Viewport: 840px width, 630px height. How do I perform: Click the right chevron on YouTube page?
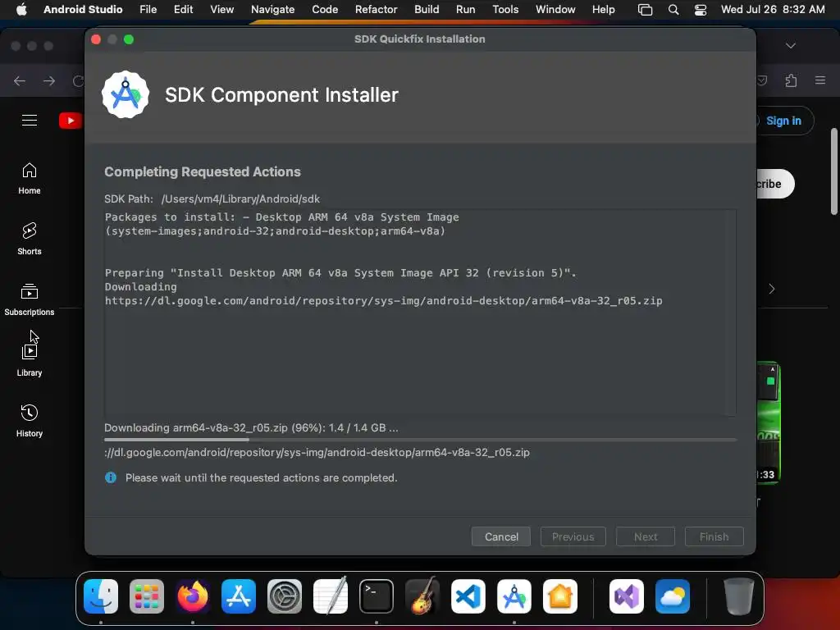coord(771,289)
